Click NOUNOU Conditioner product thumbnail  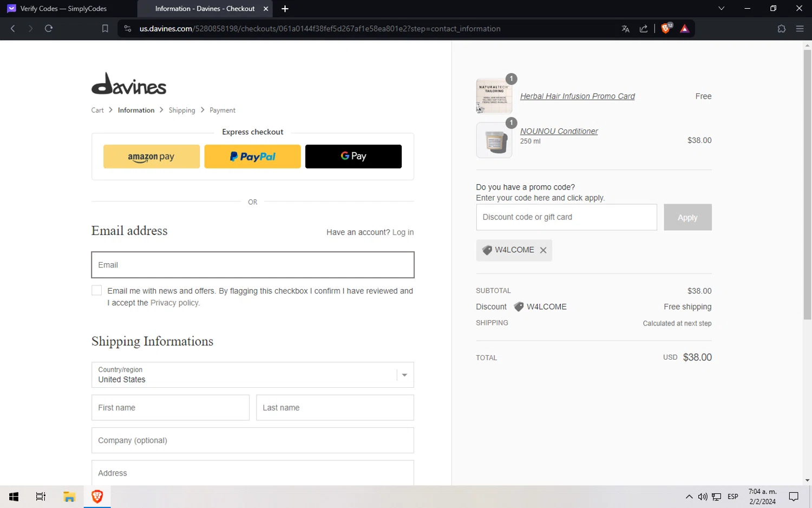coord(494,140)
